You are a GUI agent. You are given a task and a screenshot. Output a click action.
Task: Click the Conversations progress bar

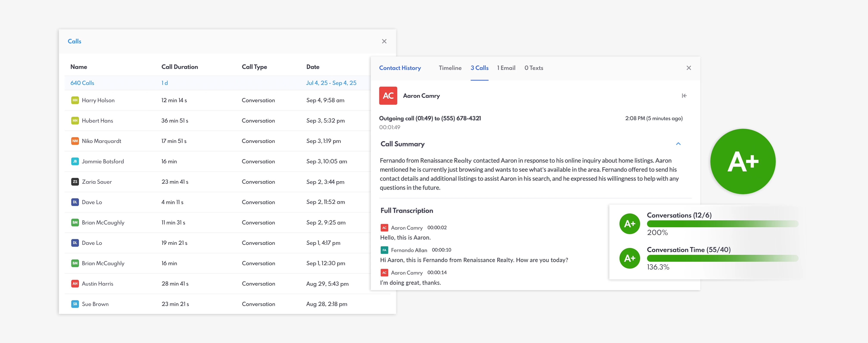[x=722, y=224]
